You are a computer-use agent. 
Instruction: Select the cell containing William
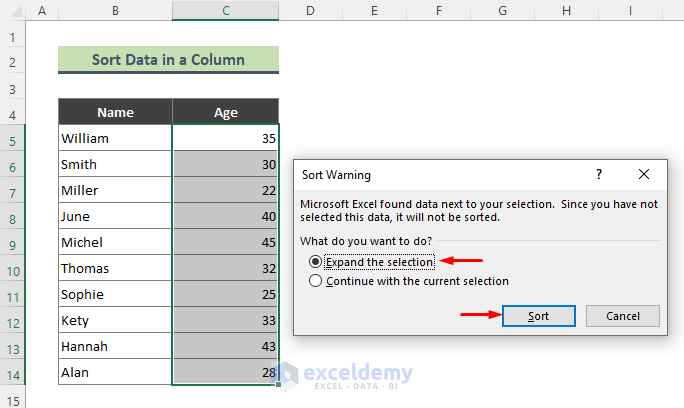(x=115, y=138)
